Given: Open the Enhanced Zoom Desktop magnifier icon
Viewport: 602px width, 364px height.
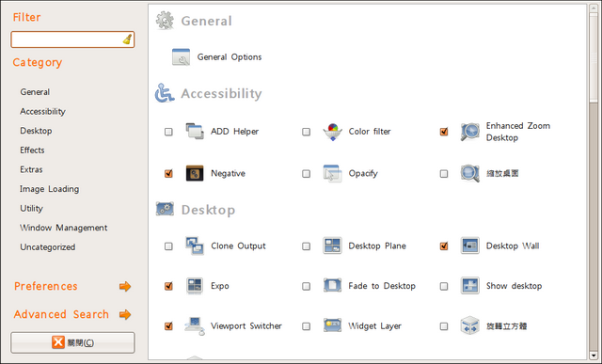Looking at the screenshot, I should pos(470,132).
